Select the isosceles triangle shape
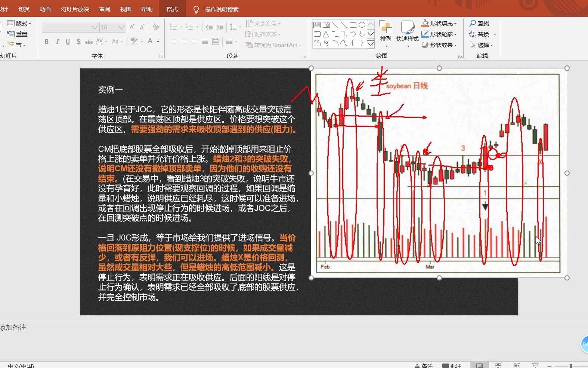Image resolution: width=588 pixels, height=368 pixels. 326,34
